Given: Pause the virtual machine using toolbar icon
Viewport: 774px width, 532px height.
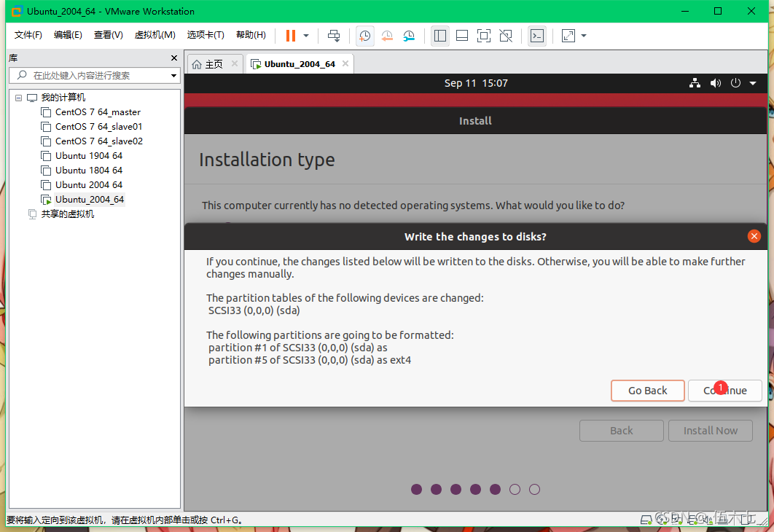Looking at the screenshot, I should pos(291,36).
